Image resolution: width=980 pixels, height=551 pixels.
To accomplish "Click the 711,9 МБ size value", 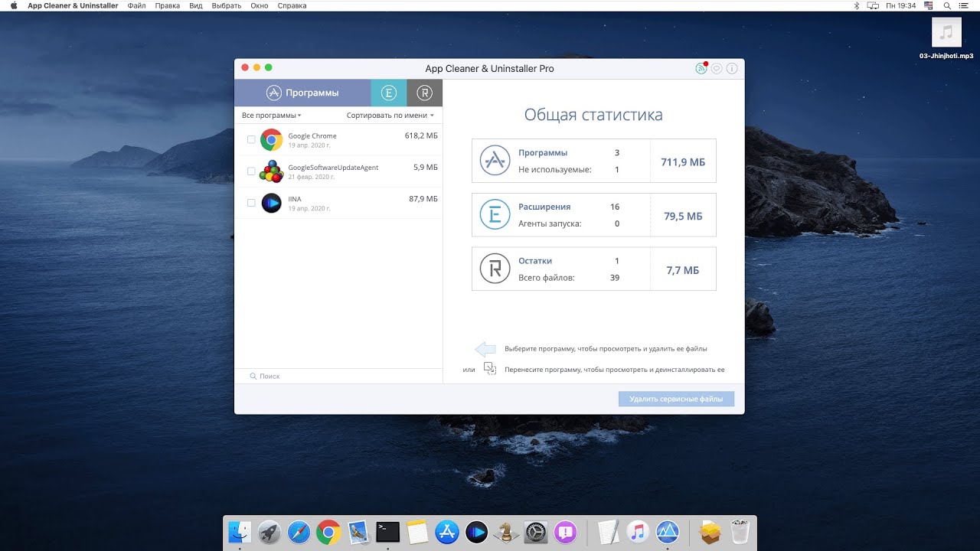I will coord(683,162).
